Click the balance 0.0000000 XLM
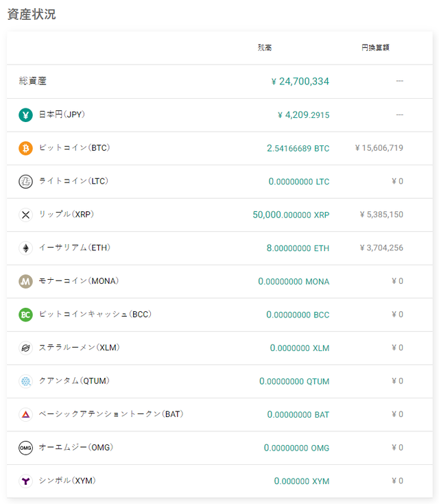The height and width of the screenshot is (504, 439). click(300, 348)
